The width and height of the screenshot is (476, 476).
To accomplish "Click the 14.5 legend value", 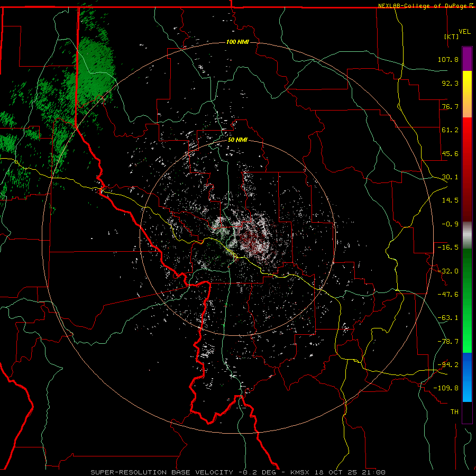I will pyautogui.click(x=450, y=200).
